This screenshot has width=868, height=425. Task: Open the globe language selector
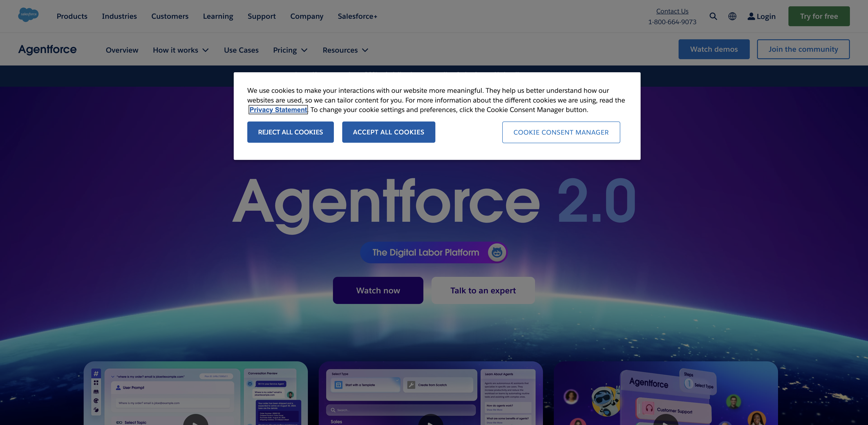click(732, 16)
